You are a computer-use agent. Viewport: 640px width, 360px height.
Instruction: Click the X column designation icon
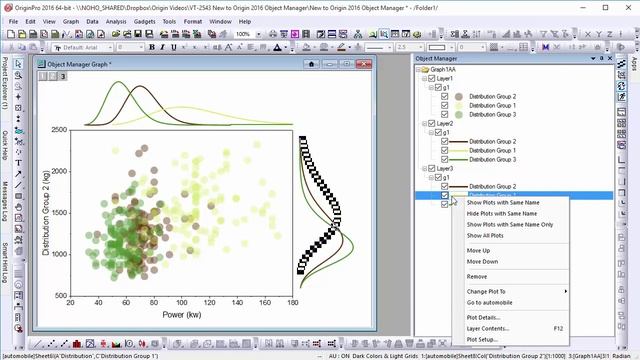click(x=588, y=34)
